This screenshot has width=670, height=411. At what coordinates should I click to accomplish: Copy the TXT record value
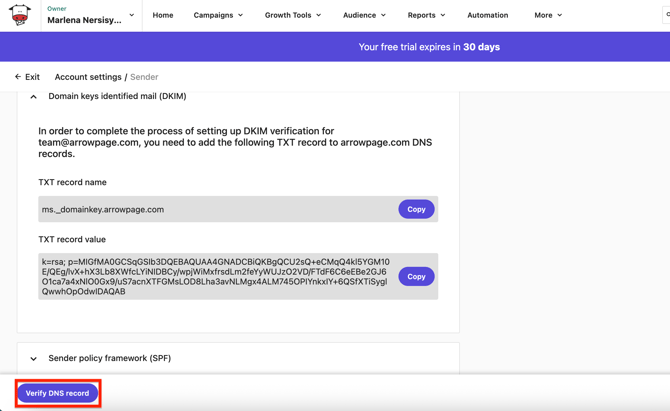pyautogui.click(x=416, y=276)
